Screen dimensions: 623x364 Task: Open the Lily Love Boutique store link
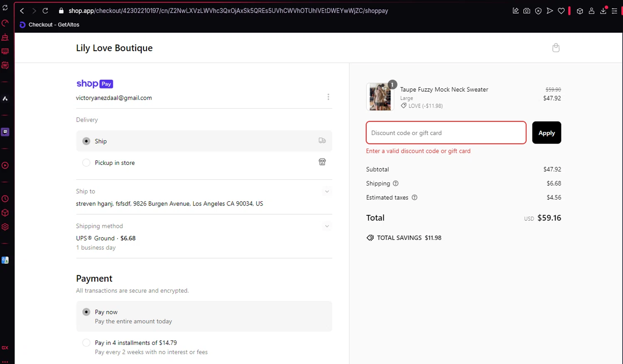[114, 48]
